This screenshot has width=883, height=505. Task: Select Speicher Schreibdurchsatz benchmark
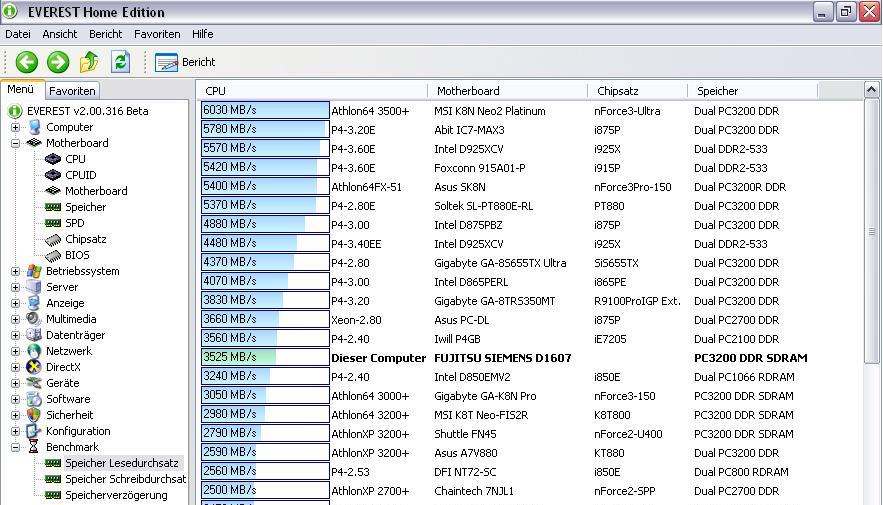125,479
